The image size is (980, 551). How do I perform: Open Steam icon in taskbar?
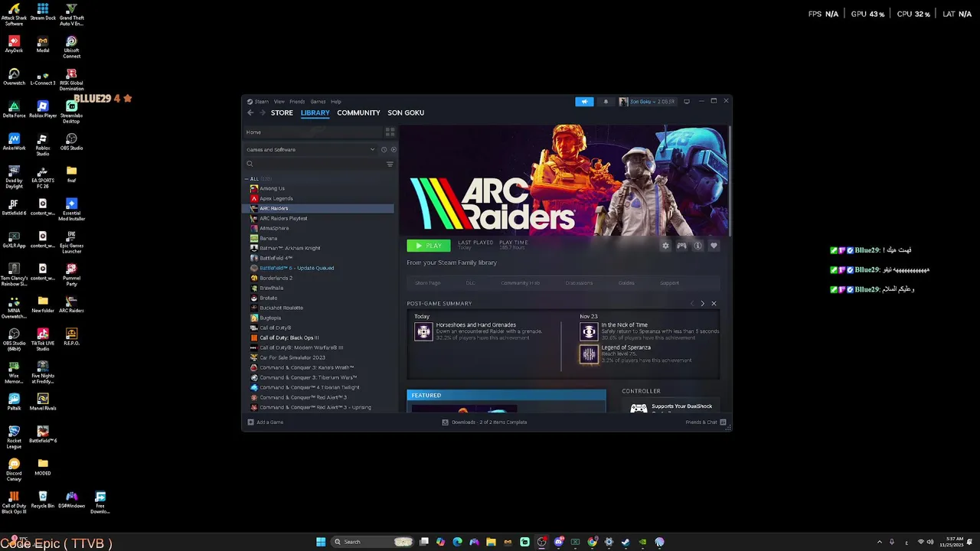(x=626, y=542)
